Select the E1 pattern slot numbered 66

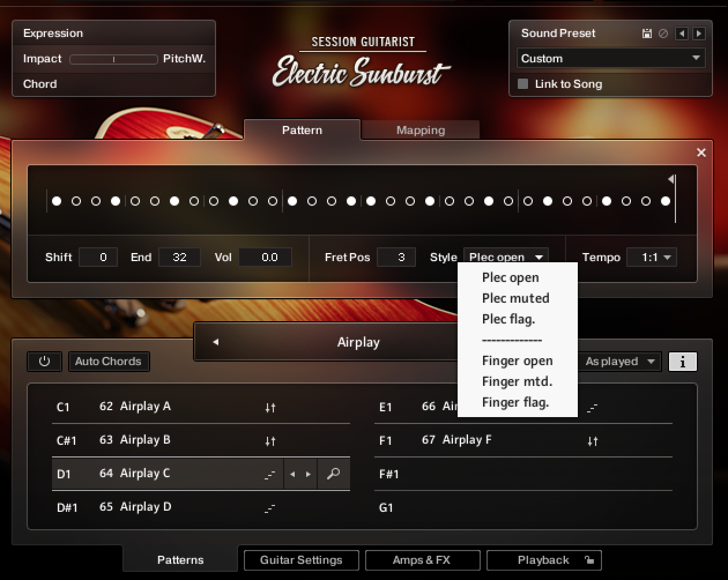coord(523,407)
